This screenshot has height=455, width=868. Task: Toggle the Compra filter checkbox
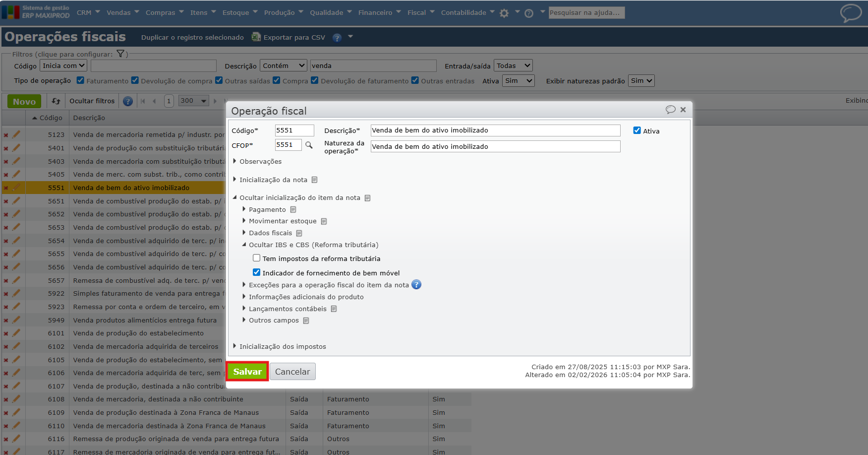(277, 80)
